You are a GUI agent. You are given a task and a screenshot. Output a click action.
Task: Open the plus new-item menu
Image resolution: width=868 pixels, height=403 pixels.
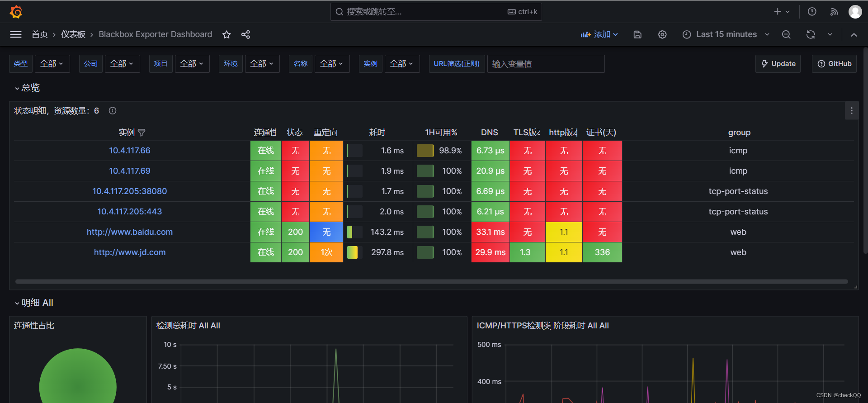(782, 12)
